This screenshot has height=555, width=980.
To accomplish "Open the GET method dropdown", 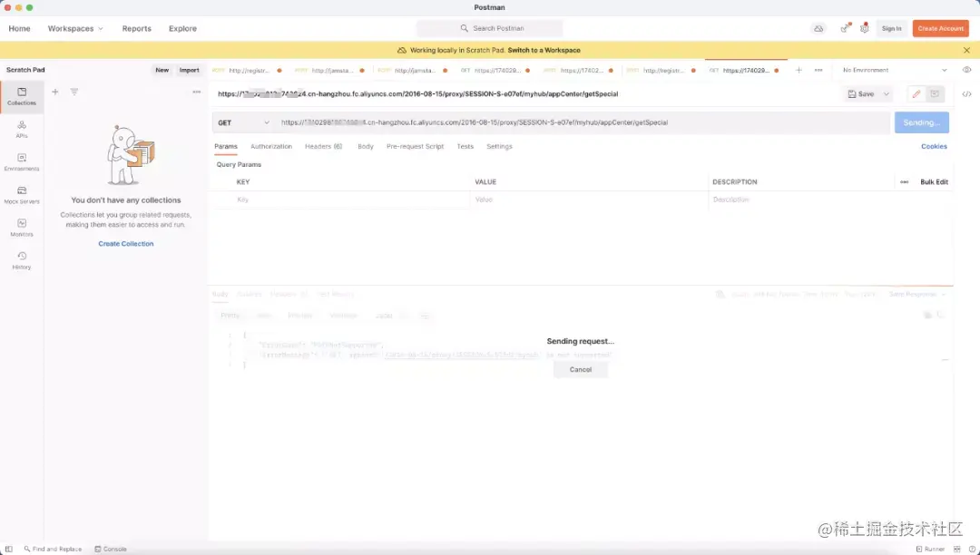I will click(x=243, y=123).
